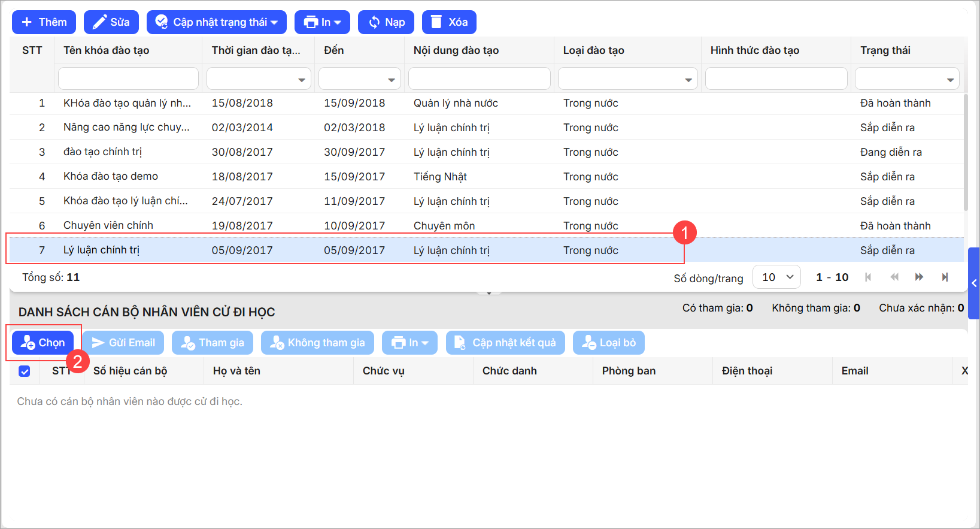The height and width of the screenshot is (529, 980).
Task: Jump to the last page arrow
Action: (945, 277)
